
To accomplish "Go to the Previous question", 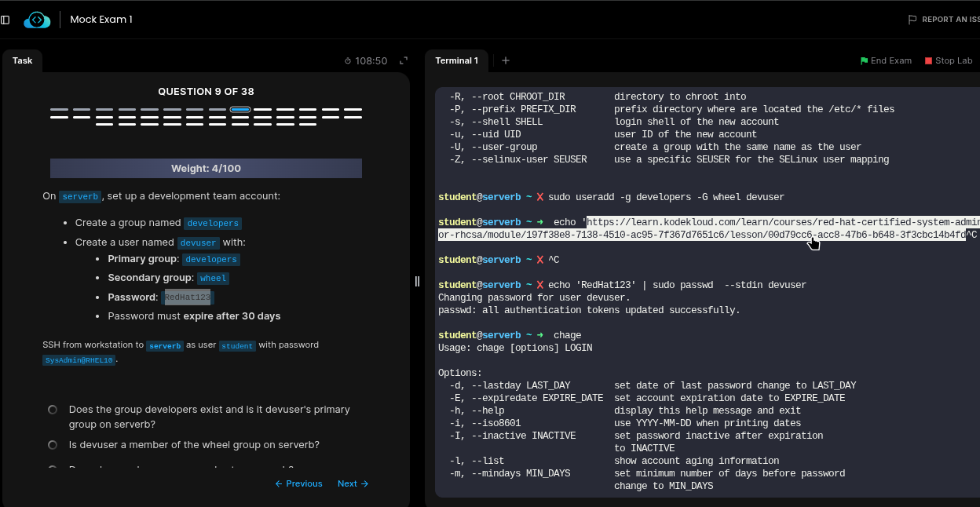I will click(x=298, y=483).
